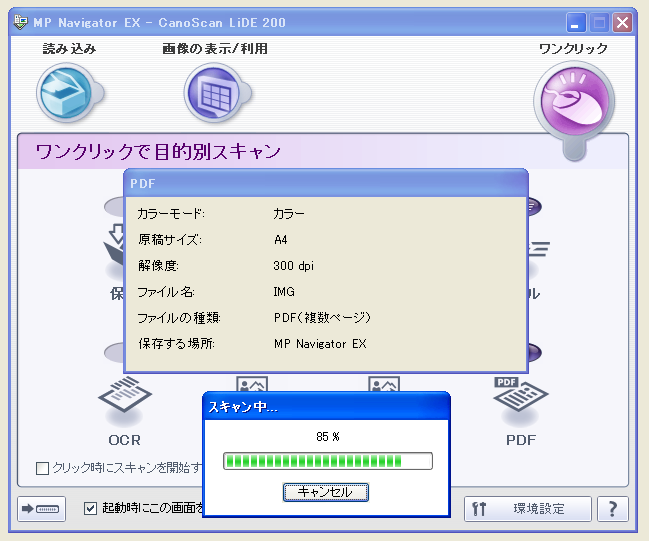
Task: Click the 85 % progress text
Action: pos(328,437)
